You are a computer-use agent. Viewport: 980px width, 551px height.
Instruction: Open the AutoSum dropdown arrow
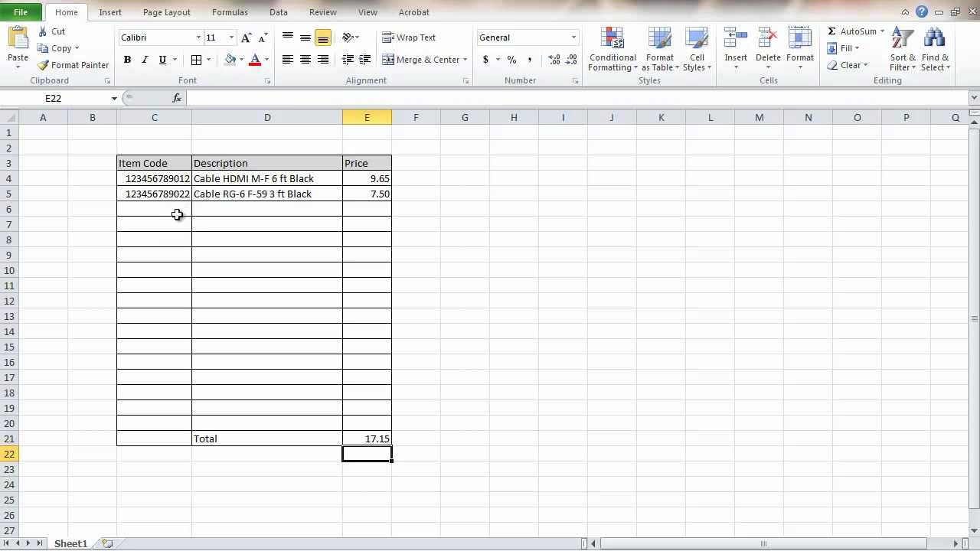click(x=882, y=31)
